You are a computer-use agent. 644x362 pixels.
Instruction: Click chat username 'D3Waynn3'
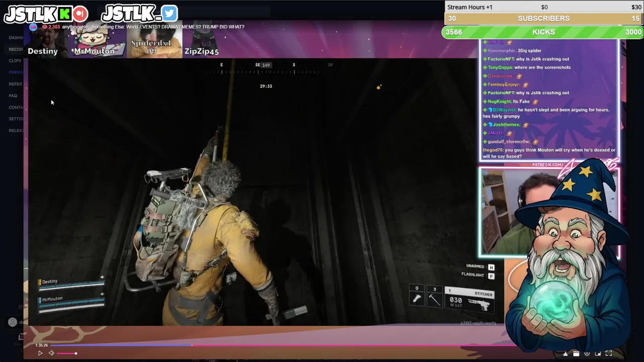pyautogui.click(x=504, y=110)
